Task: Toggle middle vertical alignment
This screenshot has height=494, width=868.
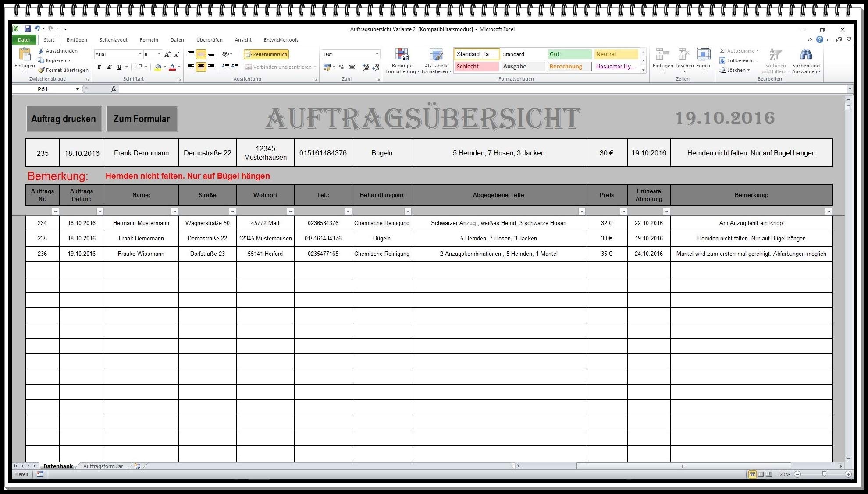Action: [201, 54]
